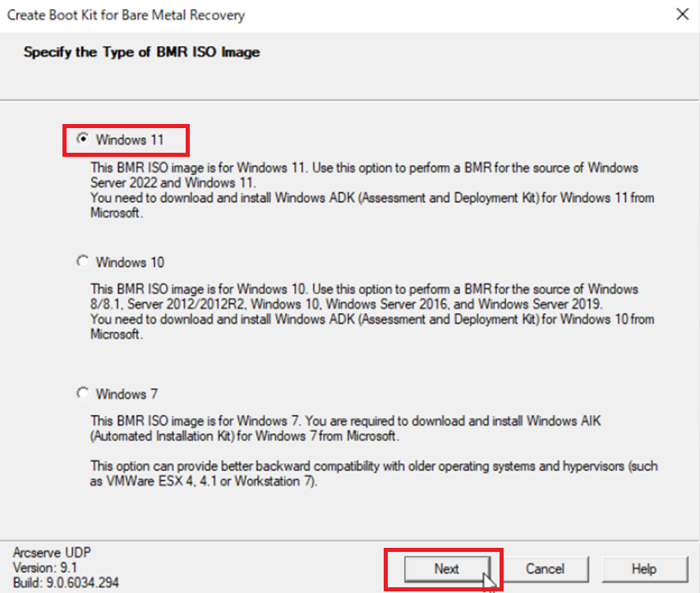Click the 'Specify the Type of BMR ISO Image' heading
This screenshot has height=593, width=700.
coord(141,53)
